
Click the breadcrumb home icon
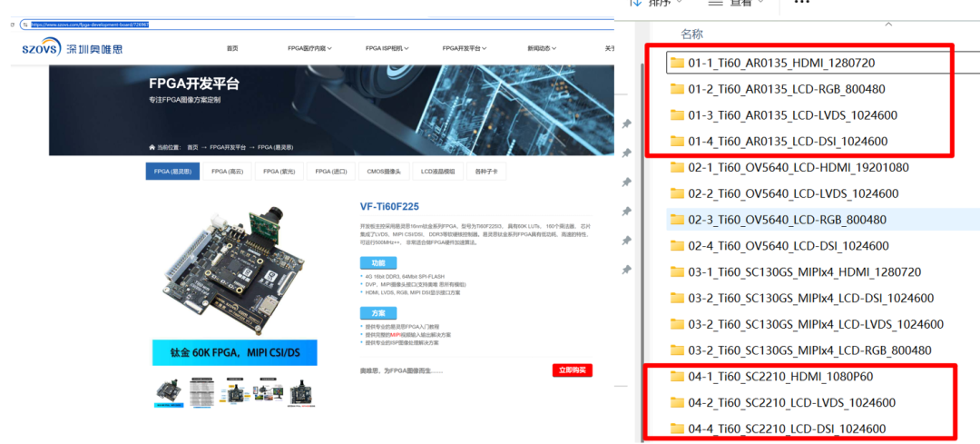pyautogui.click(x=152, y=148)
